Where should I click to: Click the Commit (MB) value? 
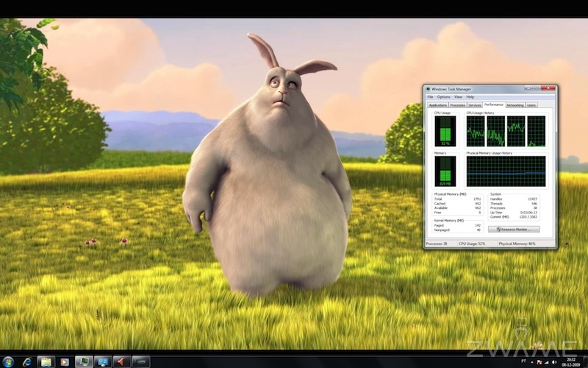pos(528,217)
